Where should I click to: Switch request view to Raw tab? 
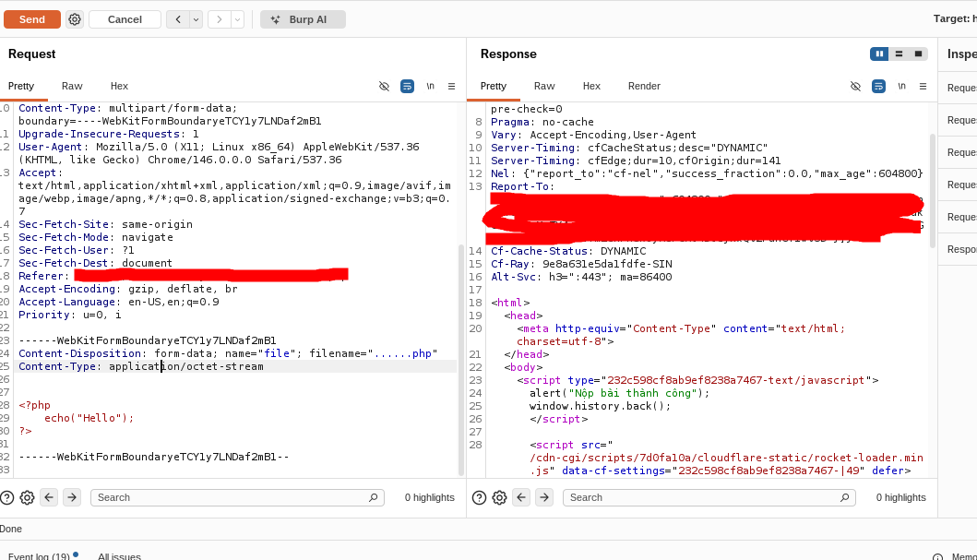(x=72, y=86)
